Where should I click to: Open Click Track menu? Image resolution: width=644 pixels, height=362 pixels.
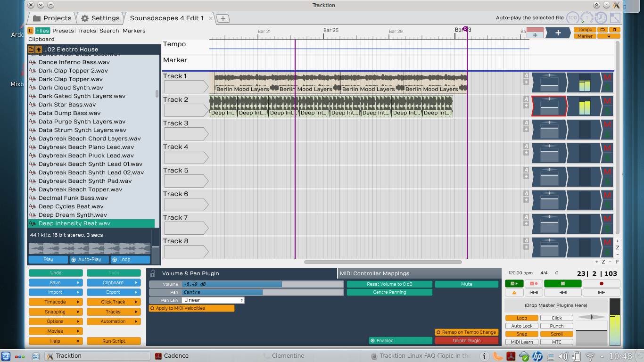click(x=114, y=302)
